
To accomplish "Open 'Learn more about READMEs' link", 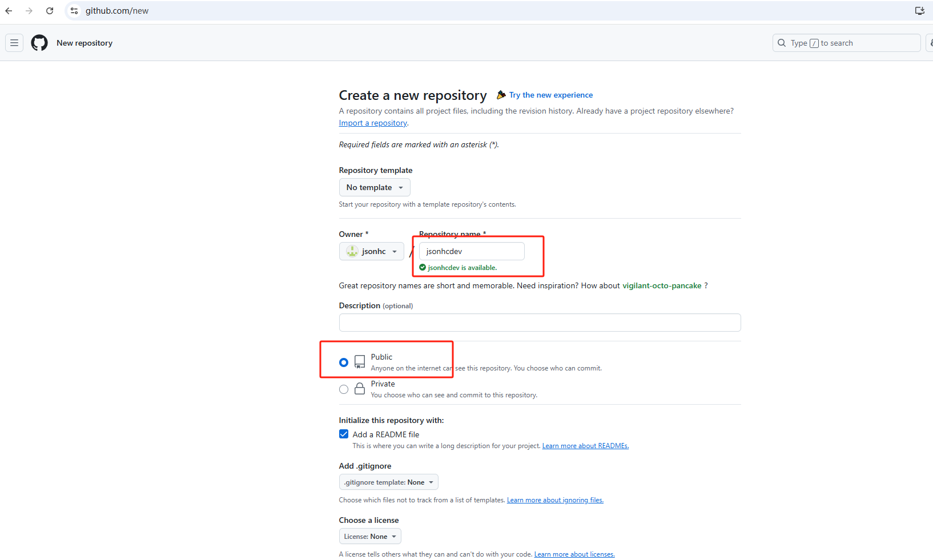I will (585, 446).
